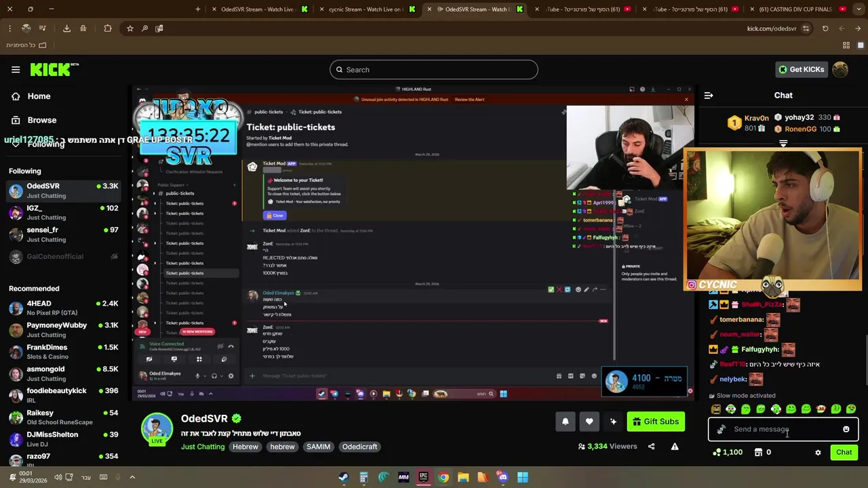This screenshot has height=488, width=868.
Task: Click the channel points 1,100 icon
Action: coord(717,452)
